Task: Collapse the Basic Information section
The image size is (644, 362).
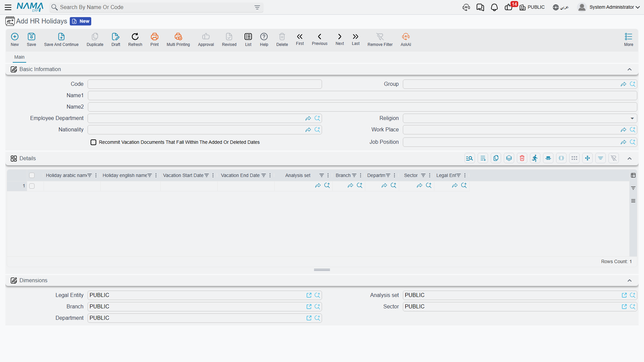Action: pyautogui.click(x=630, y=69)
